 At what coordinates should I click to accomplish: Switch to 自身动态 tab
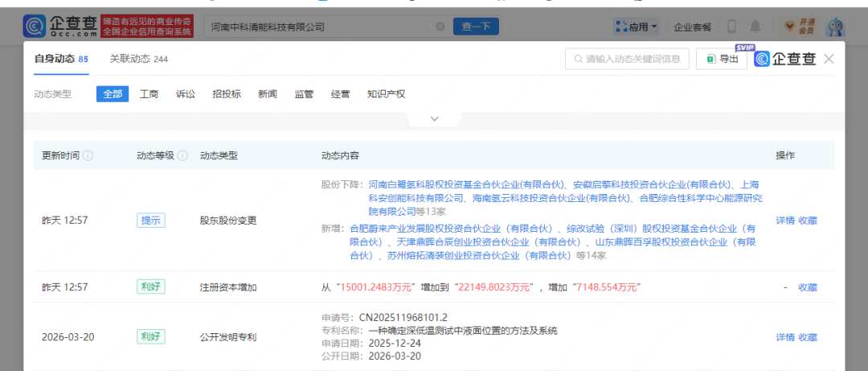pos(61,59)
